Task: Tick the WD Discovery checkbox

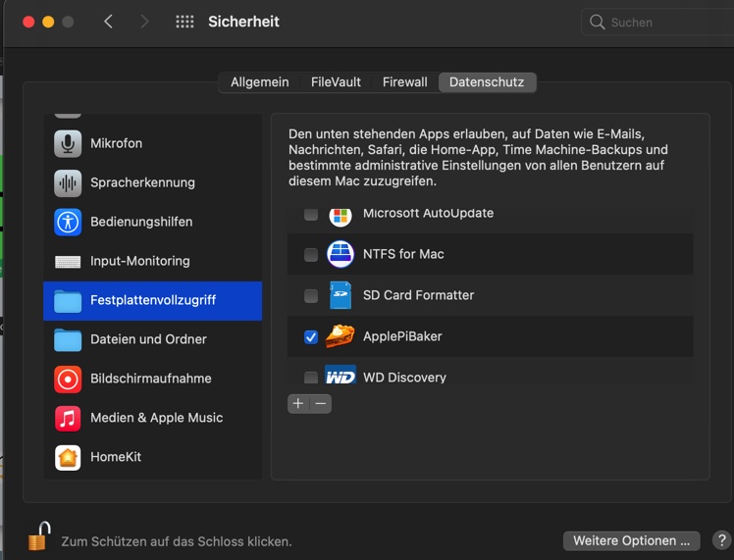Action: (x=311, y=378)
